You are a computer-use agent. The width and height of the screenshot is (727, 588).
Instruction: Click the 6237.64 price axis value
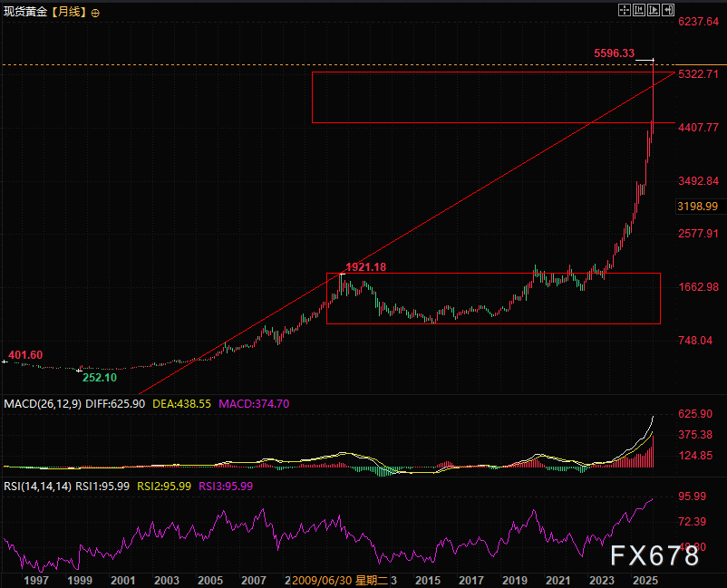click(x=698, y=22)
